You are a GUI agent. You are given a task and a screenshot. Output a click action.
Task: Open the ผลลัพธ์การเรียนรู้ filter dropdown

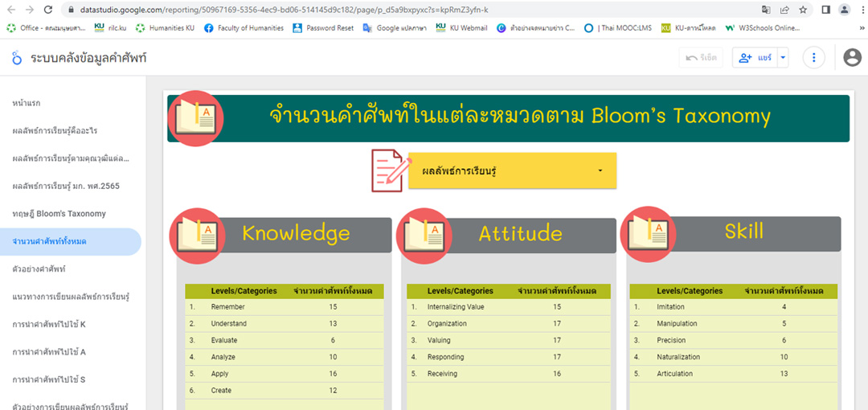click(512, 170)
